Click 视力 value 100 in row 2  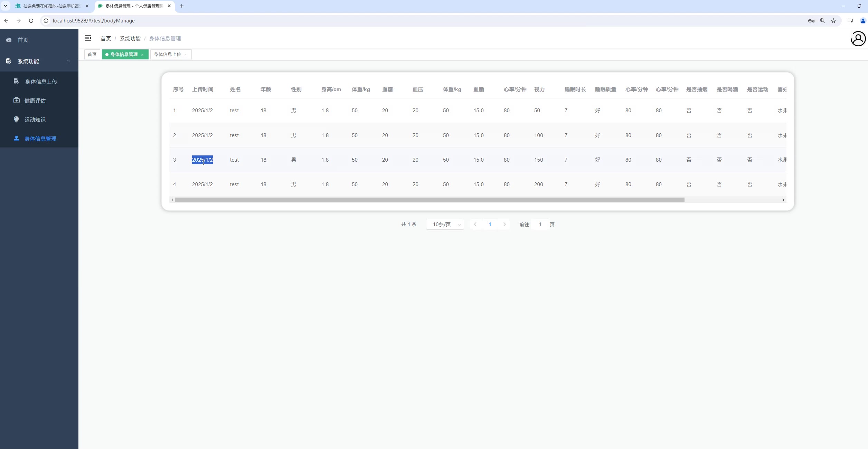pos(538,135)
